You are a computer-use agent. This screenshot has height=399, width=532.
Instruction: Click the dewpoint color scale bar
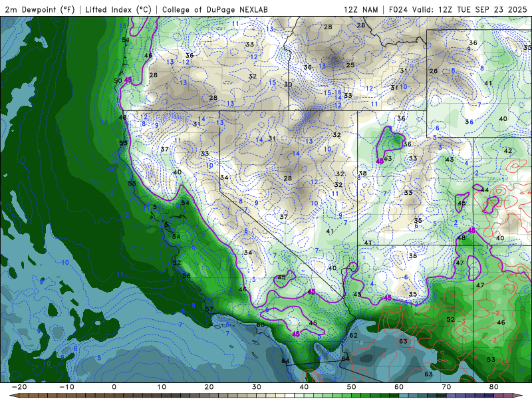tap(265, 396)
